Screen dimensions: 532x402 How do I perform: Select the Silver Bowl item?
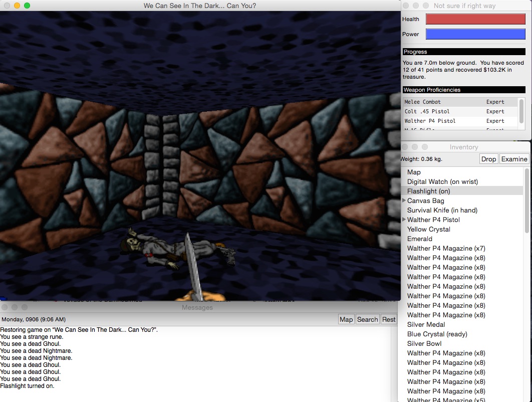(462, 343)
